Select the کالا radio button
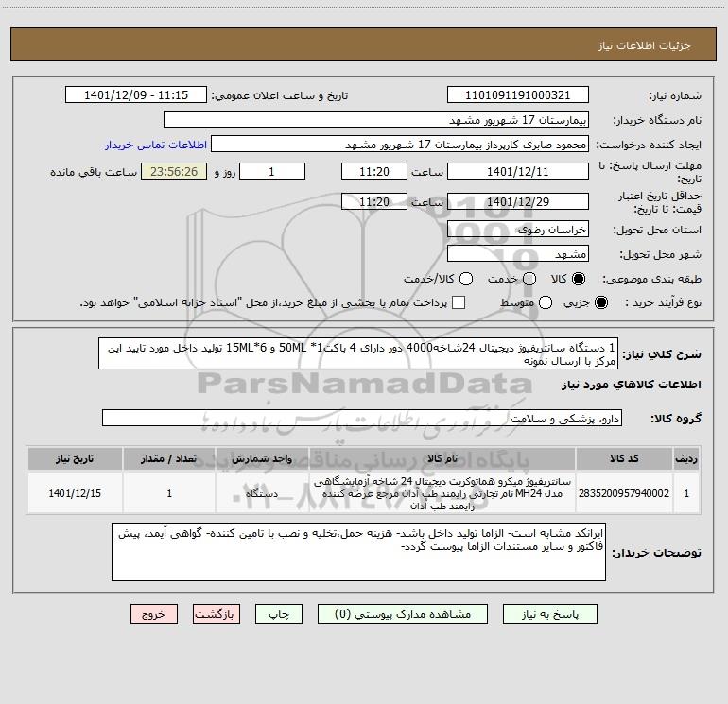This screenshot has width=728, height=704. tap(579, 279)
